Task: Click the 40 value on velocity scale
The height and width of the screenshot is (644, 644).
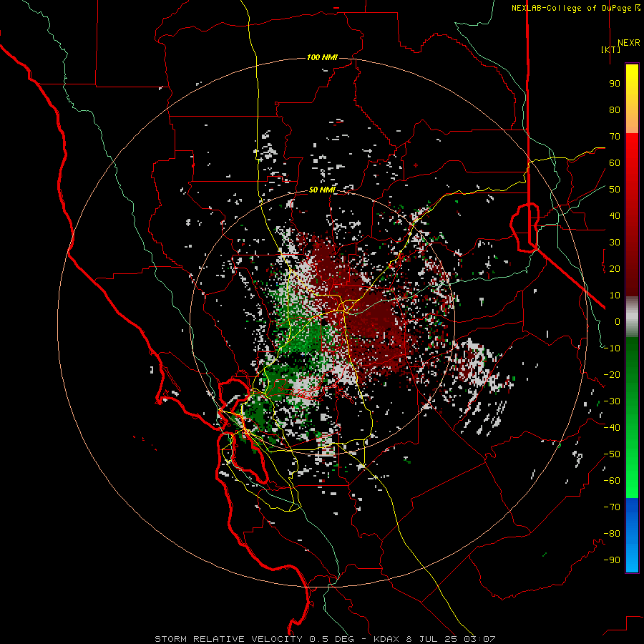Action: [615, 216]
